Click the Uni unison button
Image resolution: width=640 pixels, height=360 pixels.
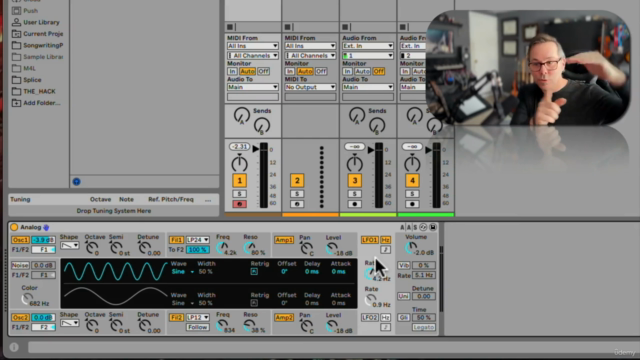point(404,296)
